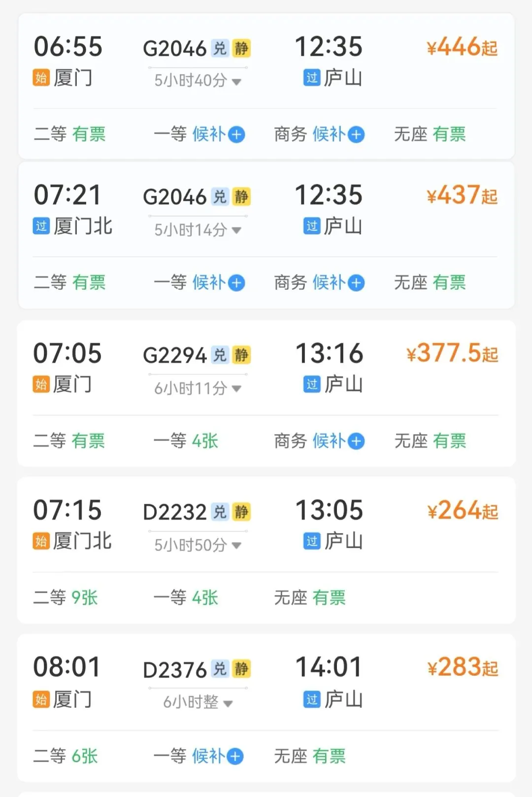
Task: Expand stops list under 5小时50分 duration
Action: [x=237, y=546]
